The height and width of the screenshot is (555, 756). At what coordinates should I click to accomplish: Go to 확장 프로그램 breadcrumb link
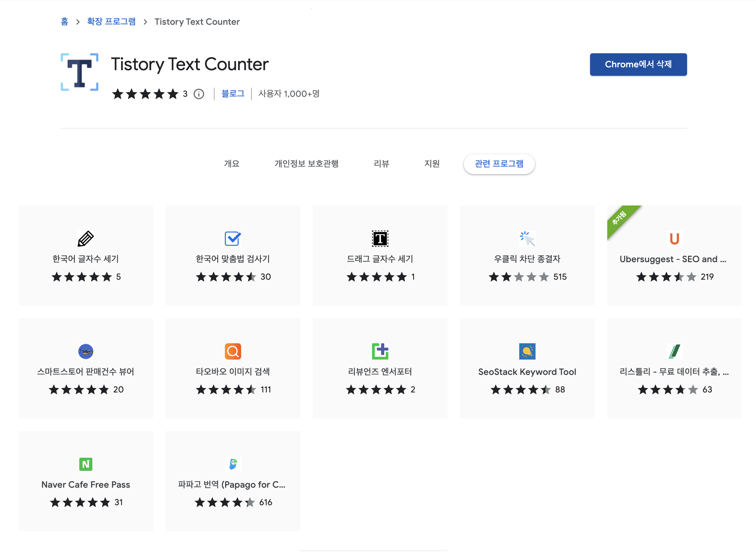tap(111, 22)
